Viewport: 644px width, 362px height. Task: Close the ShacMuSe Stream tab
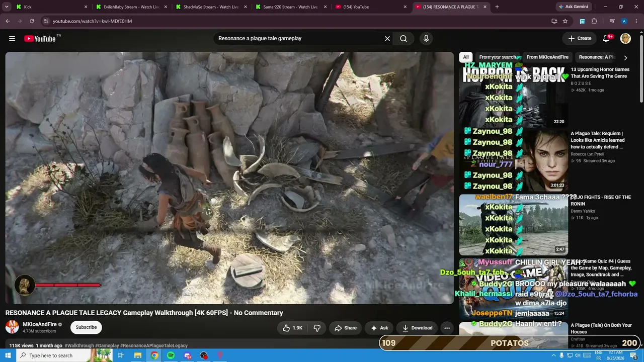245,7
